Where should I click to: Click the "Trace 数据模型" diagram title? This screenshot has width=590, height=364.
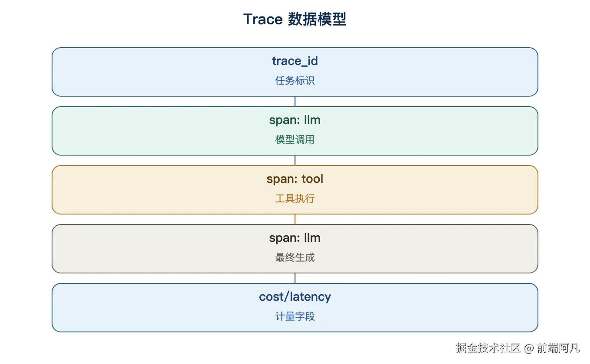pyautogui.click(x=295, y=19)
